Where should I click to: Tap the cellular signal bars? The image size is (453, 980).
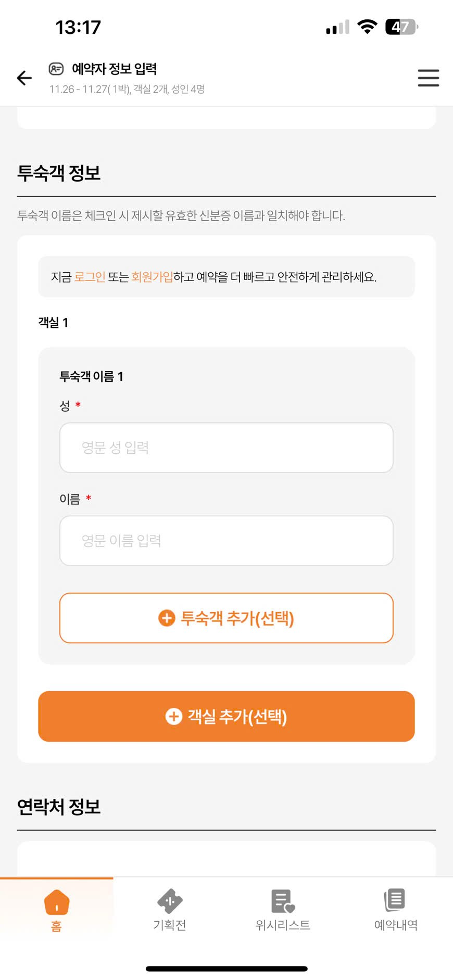point(337,27)
